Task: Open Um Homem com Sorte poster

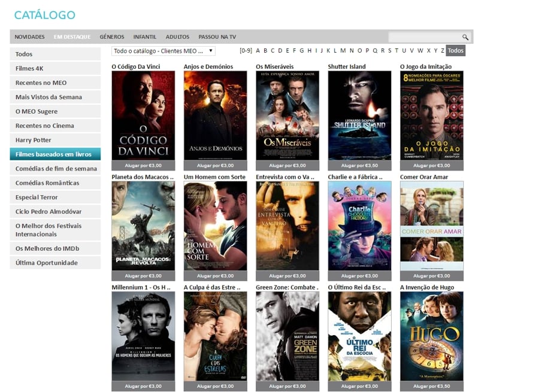Action: tap(215, 226)
